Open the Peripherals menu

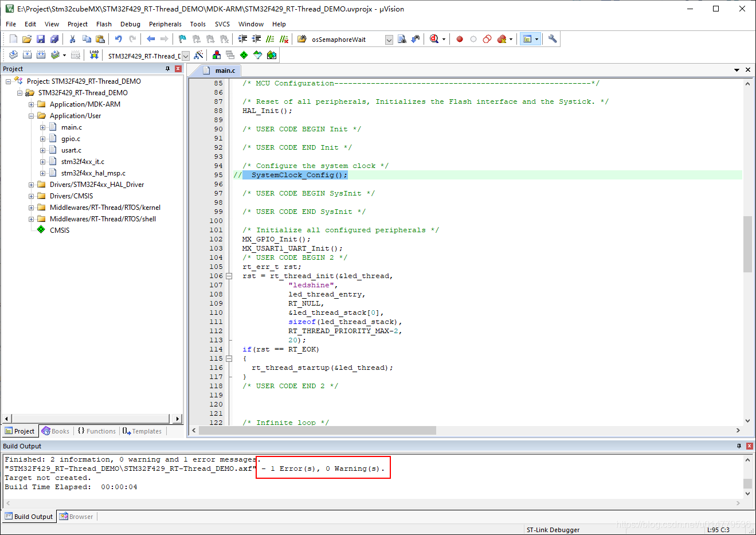pos(165,24)
